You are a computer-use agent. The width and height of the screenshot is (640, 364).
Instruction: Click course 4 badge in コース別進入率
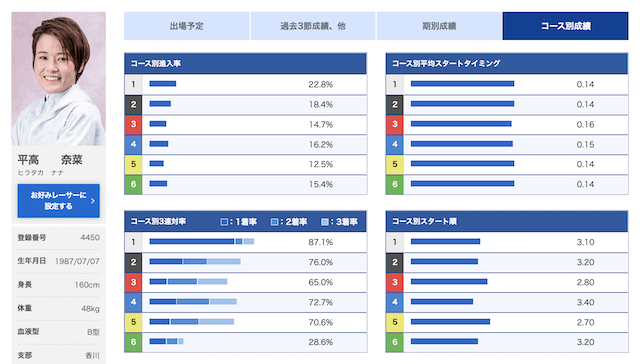click(133, 144)
